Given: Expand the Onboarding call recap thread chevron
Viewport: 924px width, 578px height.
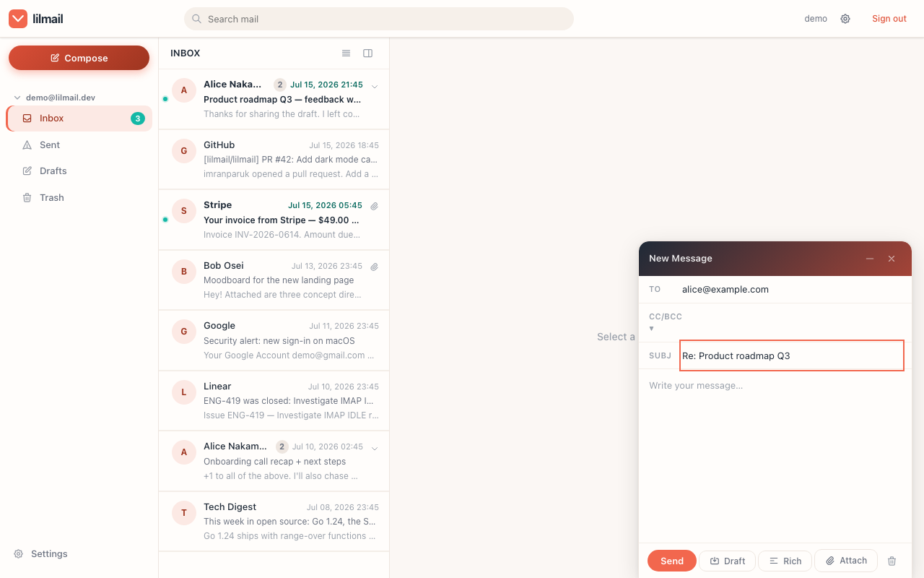Looking at the screenshot, I should pos(375,448).
